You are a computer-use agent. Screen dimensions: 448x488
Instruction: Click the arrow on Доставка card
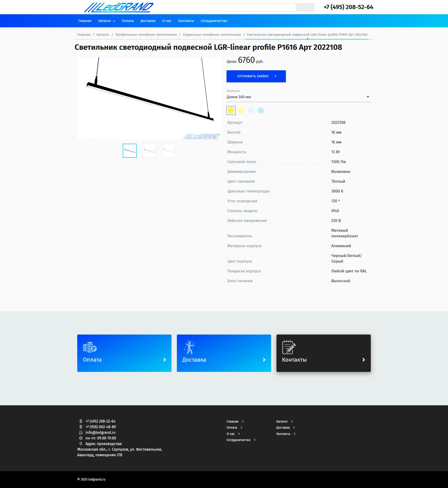point(264,360)
